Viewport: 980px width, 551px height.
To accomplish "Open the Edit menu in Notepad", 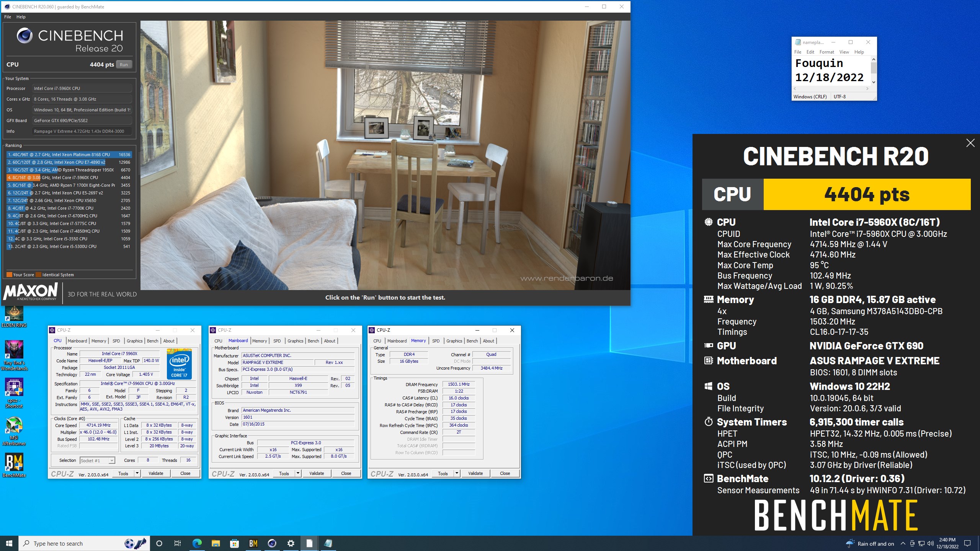I will point(810,52).
